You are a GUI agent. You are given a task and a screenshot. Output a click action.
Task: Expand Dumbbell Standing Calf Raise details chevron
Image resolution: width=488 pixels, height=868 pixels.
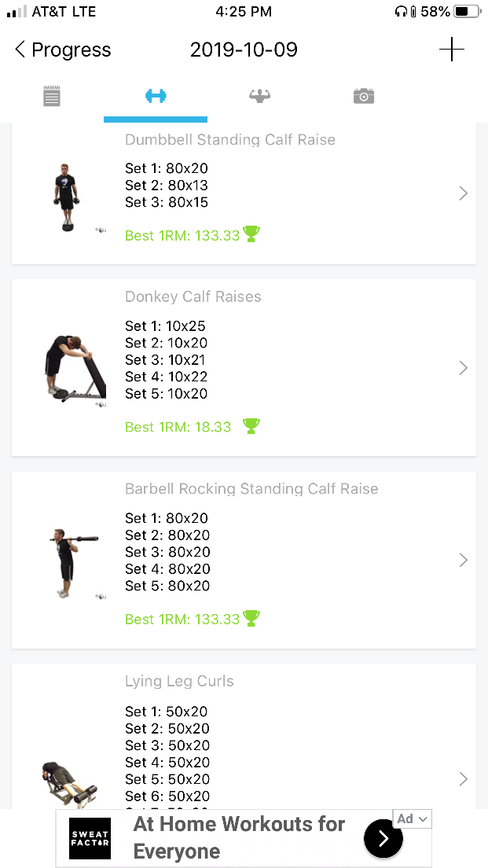click(x=463, y=193)
